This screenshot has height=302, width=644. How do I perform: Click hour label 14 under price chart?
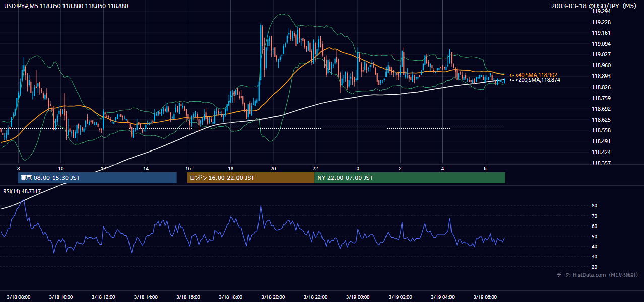[146, 168]
